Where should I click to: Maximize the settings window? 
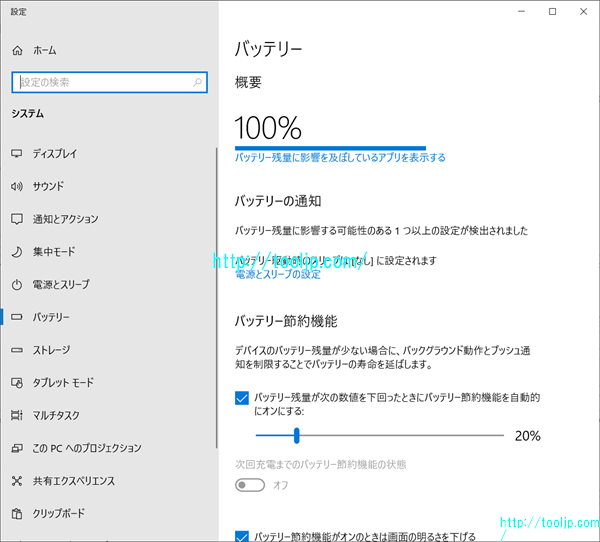553,11
